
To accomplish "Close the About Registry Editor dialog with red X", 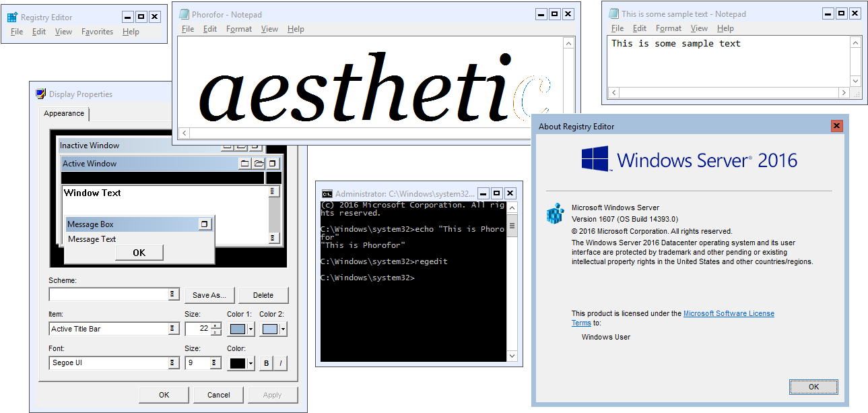I will (836, 126).
